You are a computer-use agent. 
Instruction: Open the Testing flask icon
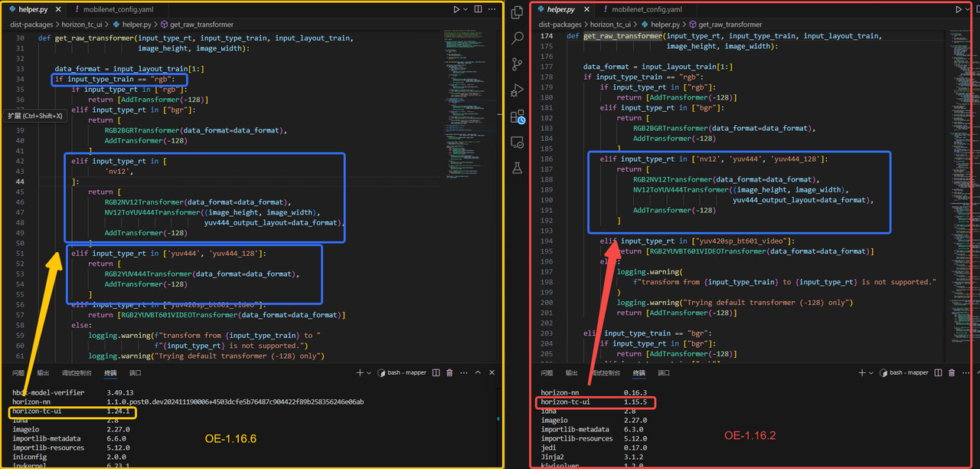click(x=518, y=168)
